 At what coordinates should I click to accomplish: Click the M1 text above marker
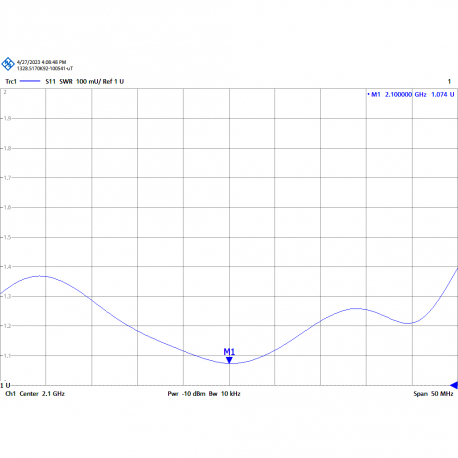point(229,352)
